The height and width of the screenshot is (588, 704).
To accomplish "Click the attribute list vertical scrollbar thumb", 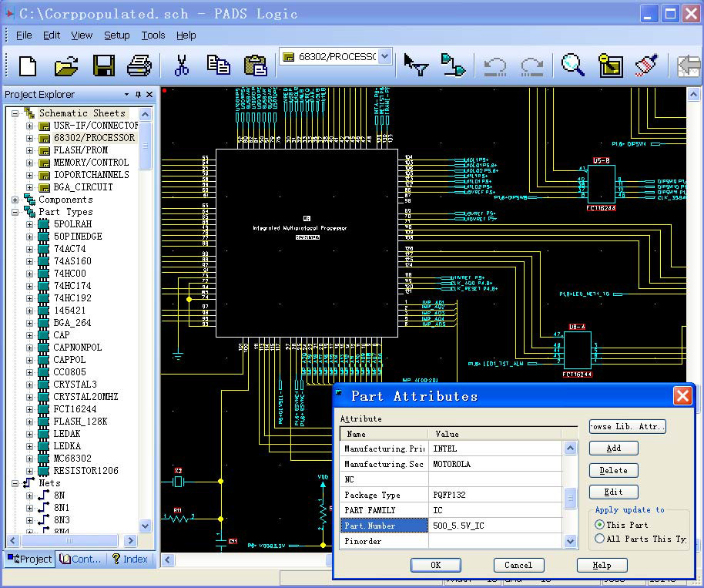I will [x=571, y=499].
